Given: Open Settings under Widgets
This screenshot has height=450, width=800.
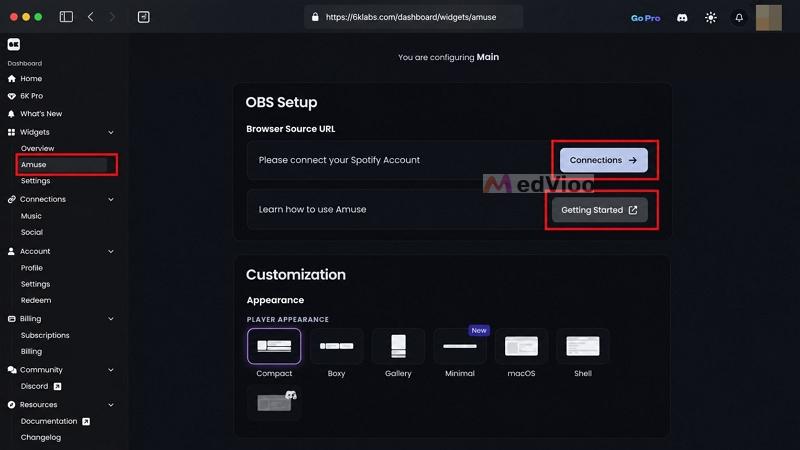Looking at the screenshot, I should [x=35, y=181].
